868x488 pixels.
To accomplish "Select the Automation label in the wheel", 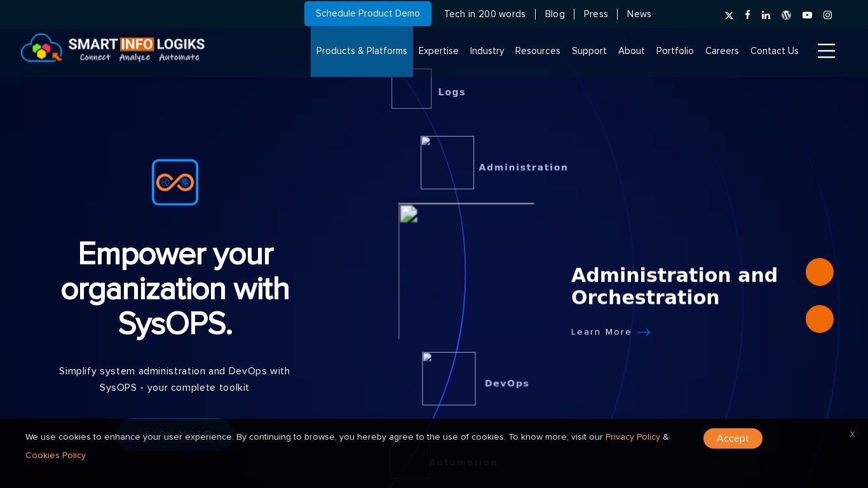I will coord(463,463).
